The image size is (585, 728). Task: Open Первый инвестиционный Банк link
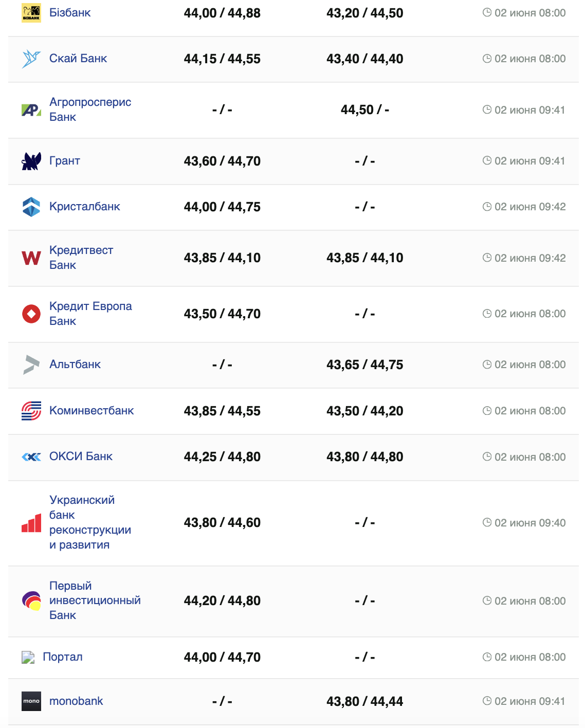(95, 600)
